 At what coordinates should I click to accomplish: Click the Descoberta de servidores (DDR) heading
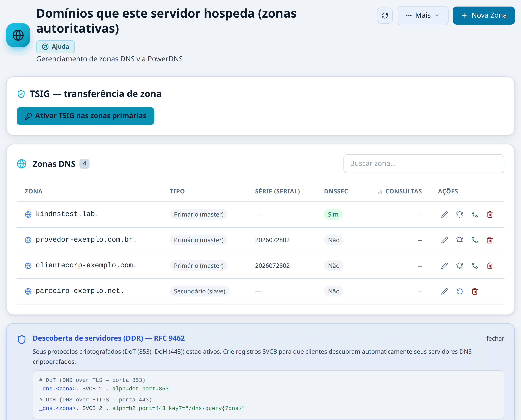click(109, 338)
